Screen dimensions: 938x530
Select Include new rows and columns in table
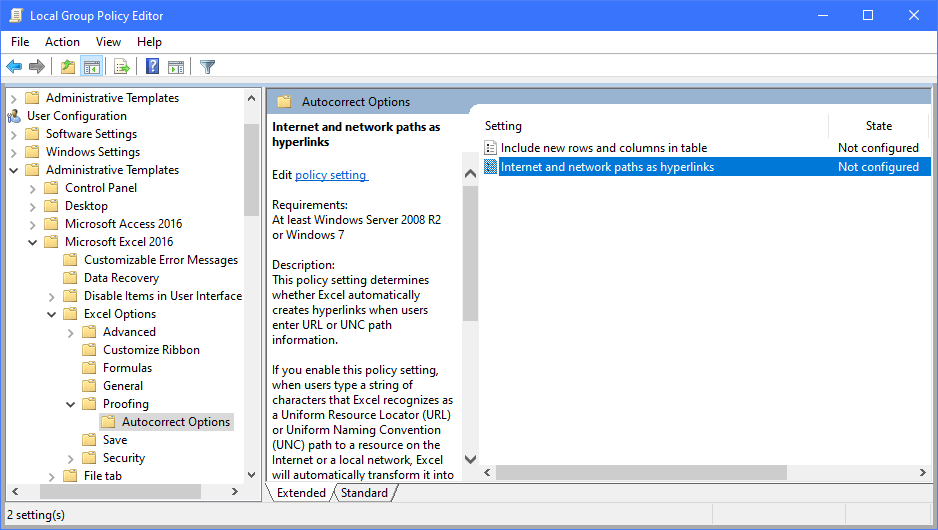click(604, 148)
